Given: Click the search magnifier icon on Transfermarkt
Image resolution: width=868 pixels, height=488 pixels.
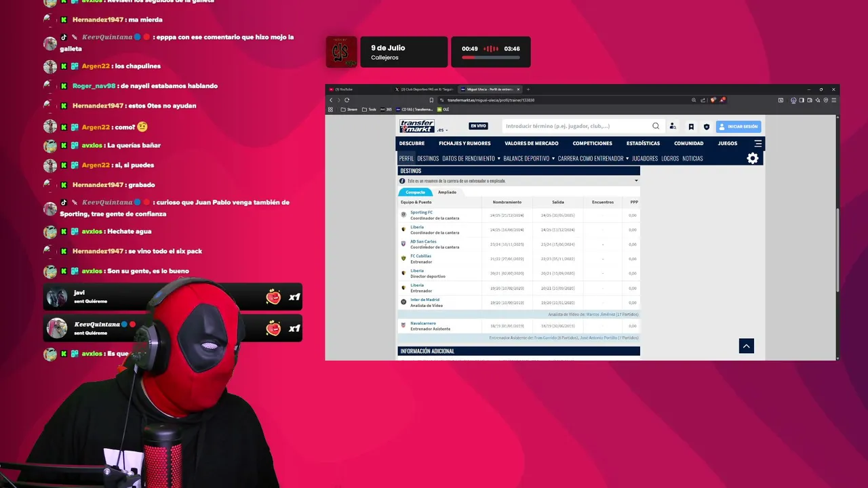Looking at the screenshot, I should [656, 126].
